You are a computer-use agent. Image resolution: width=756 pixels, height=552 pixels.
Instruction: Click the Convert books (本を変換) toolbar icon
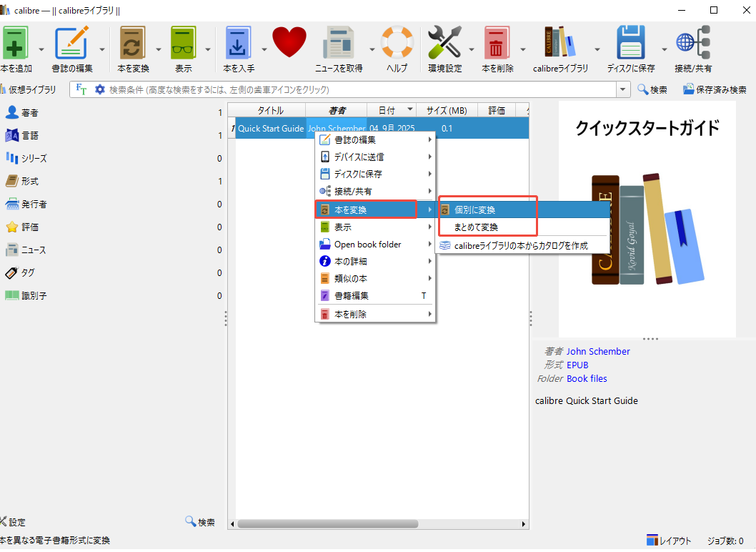point(132,43)
